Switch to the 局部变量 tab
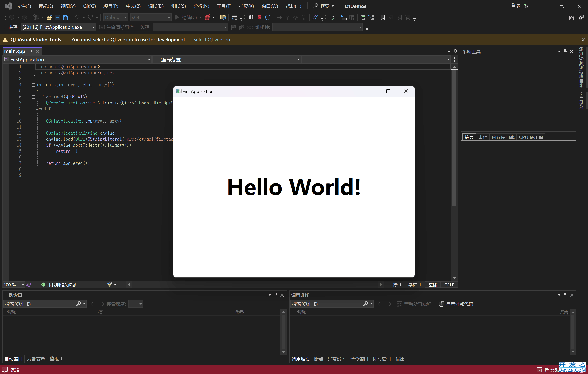This screenshot has width=588, height=374. point(36,359)
